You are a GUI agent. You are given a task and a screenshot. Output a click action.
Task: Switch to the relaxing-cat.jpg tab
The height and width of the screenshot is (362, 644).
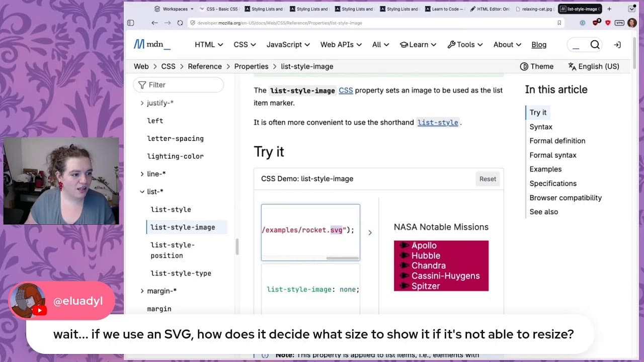(535, 9)
